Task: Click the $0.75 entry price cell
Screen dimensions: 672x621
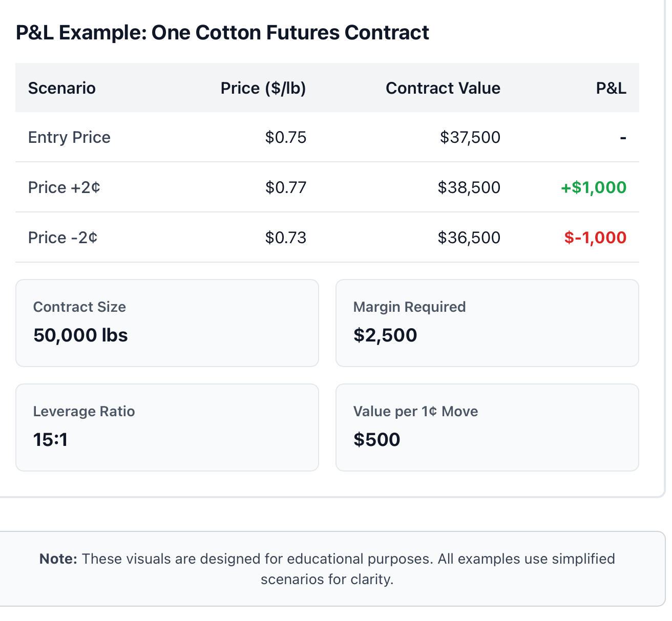Action: coord(286,137)
